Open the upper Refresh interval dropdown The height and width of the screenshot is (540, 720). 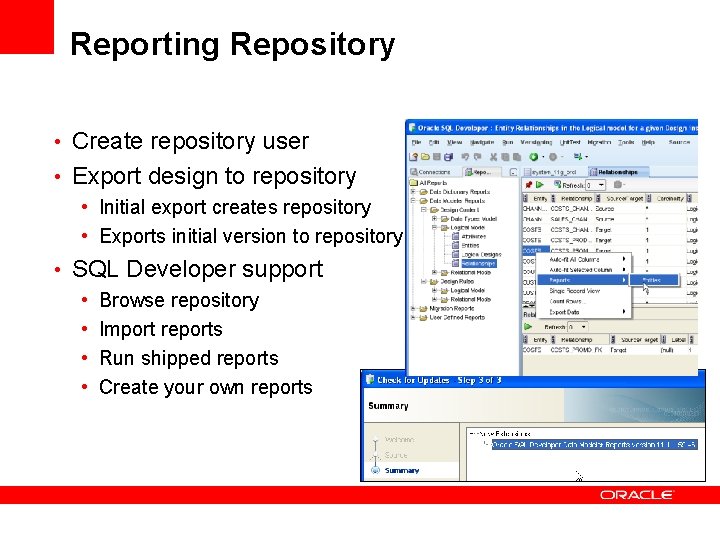[x=601, y=185]
